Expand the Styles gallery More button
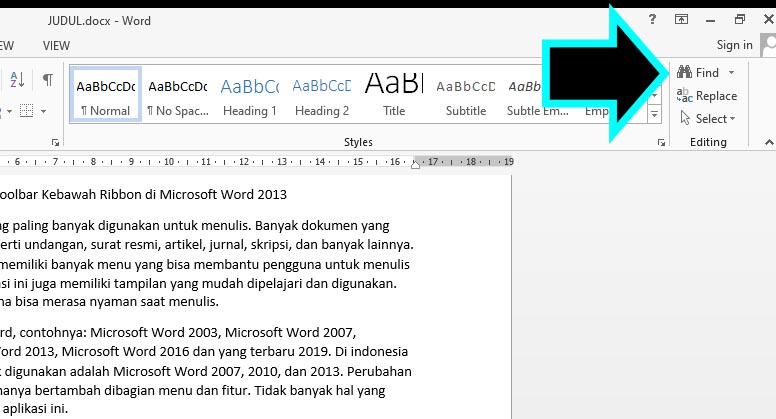The height and width of the screenshot is (419, 776). (655, 116)
